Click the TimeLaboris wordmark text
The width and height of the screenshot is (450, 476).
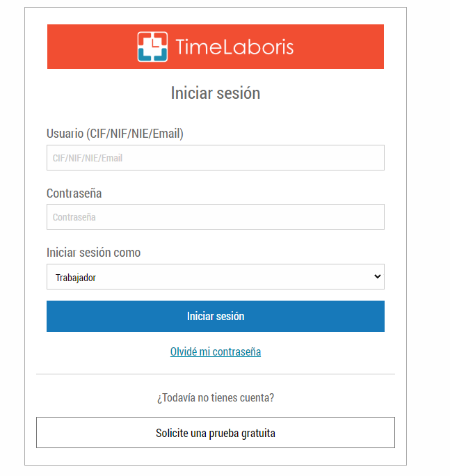coord(234,47)
